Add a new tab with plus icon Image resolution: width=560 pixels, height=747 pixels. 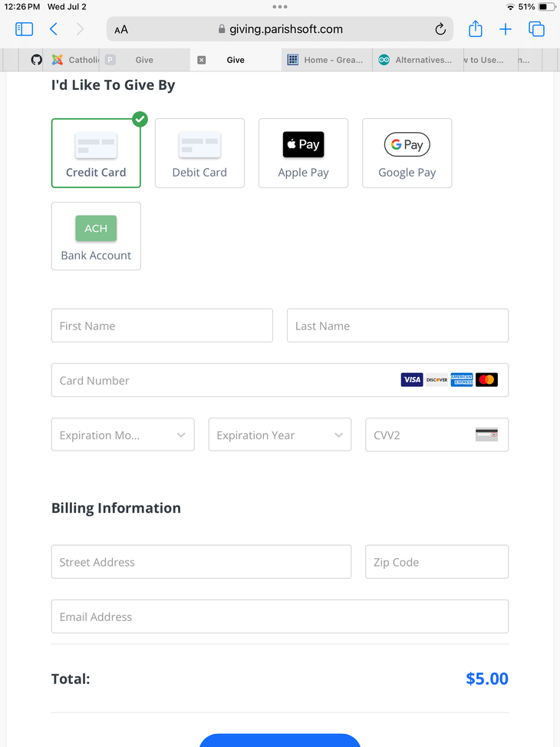tap(506, 29)
